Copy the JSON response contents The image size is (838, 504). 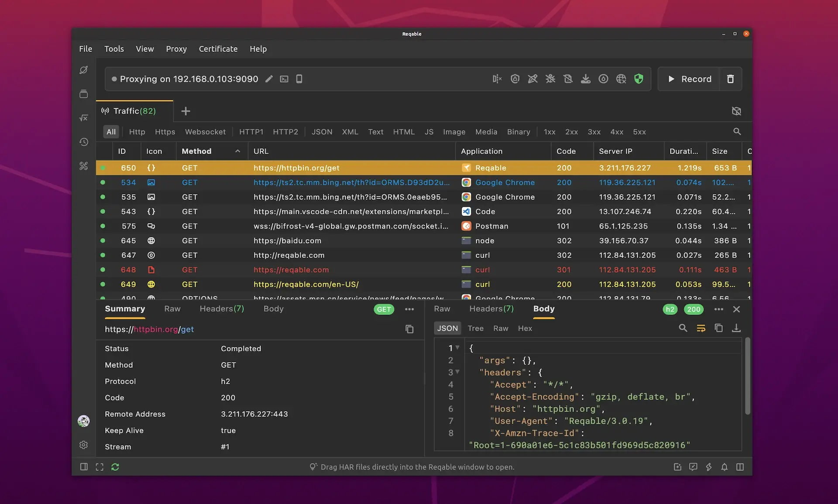[719, 328]
